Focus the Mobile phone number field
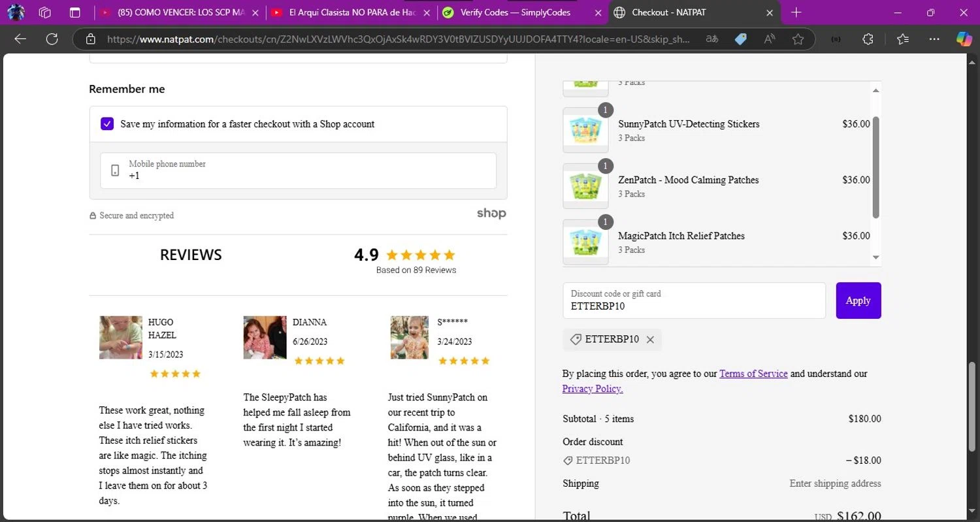 pyautogui.click(x=298, y=171)
